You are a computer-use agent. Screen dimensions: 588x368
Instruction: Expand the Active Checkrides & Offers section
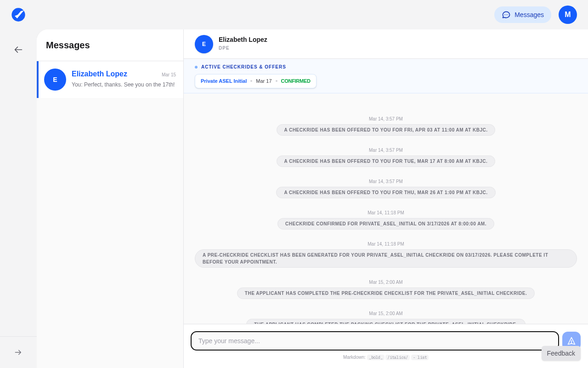tap(243, 67)
